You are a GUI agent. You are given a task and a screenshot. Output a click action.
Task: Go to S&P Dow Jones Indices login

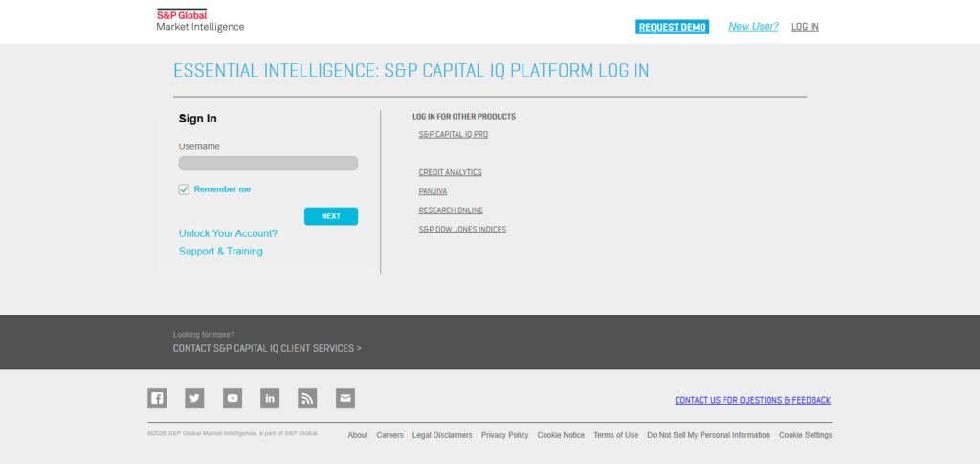pyautogui.click(x=462, y=230)
